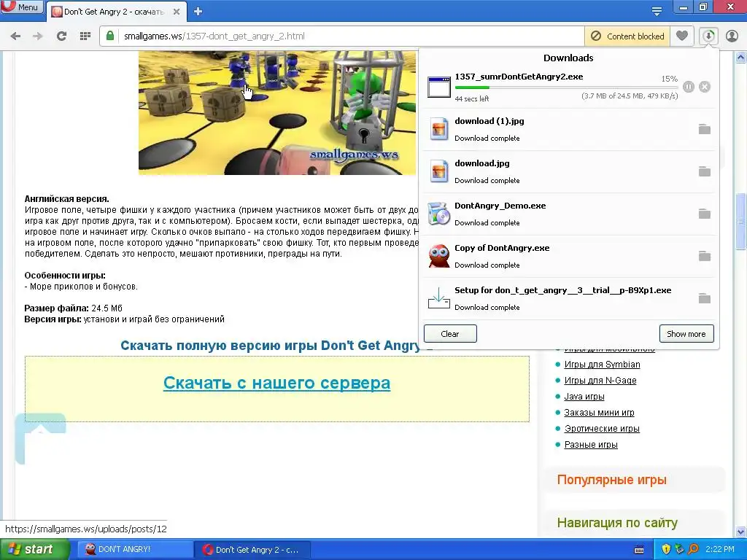The width and height of the screenshot is (747, 560).
Task: Click the 2:22 PM clock
Action: (720, 549)
